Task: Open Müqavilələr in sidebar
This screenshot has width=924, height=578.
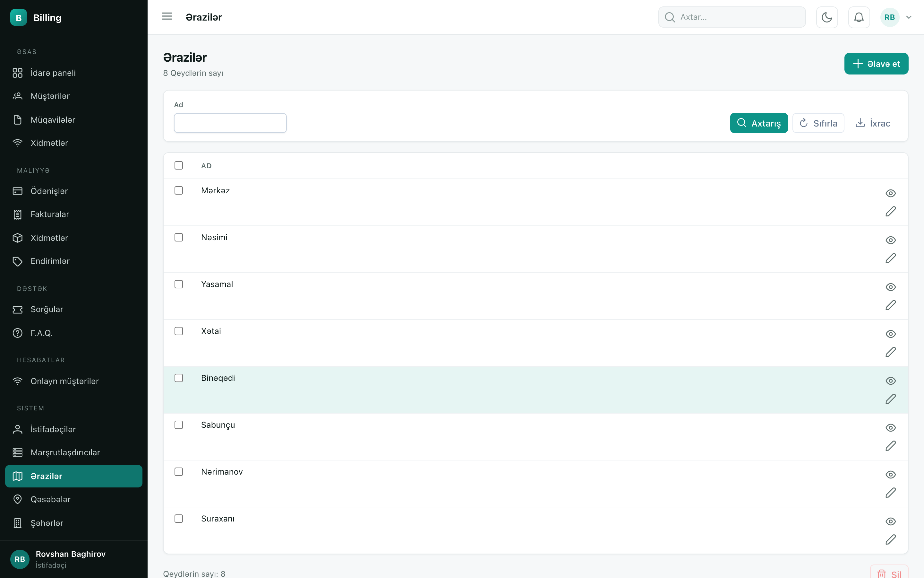Action: click(74, 120)
